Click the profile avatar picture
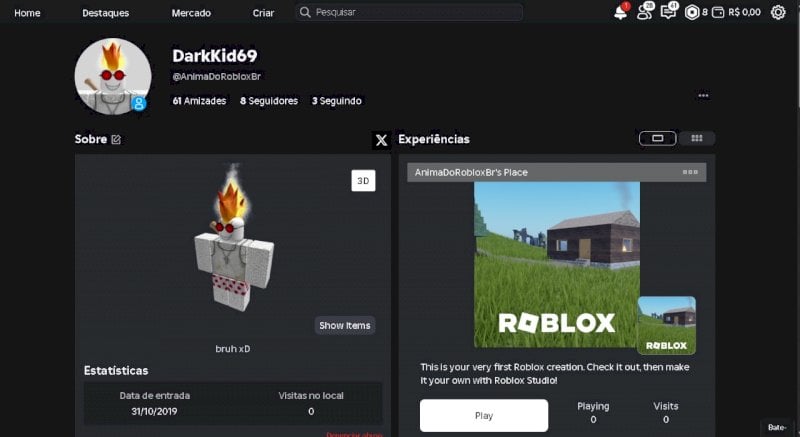Viewport: 800px width, 437px height. (113, 76)
